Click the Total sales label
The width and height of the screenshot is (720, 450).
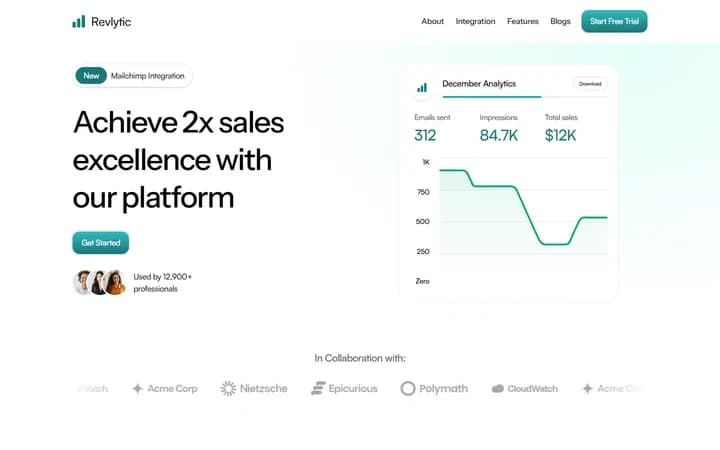pyautogui.click(x=561, y=117)
